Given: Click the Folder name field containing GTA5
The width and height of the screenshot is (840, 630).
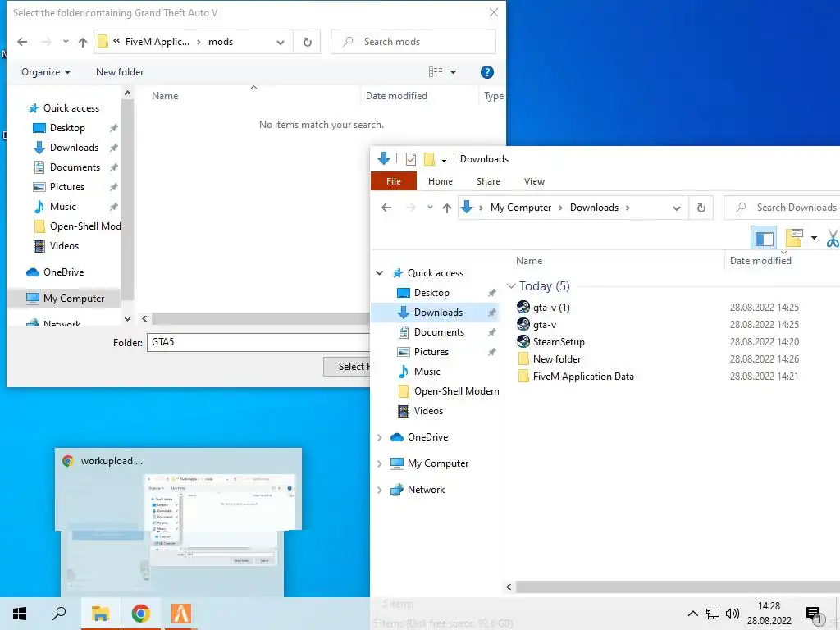Looking at the screenshot, I should pos(258,342).
